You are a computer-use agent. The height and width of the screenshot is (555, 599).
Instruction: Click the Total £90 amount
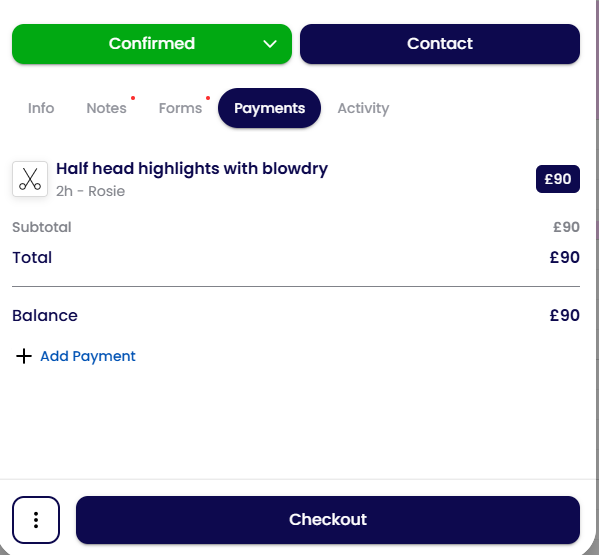tap(565, 257)
